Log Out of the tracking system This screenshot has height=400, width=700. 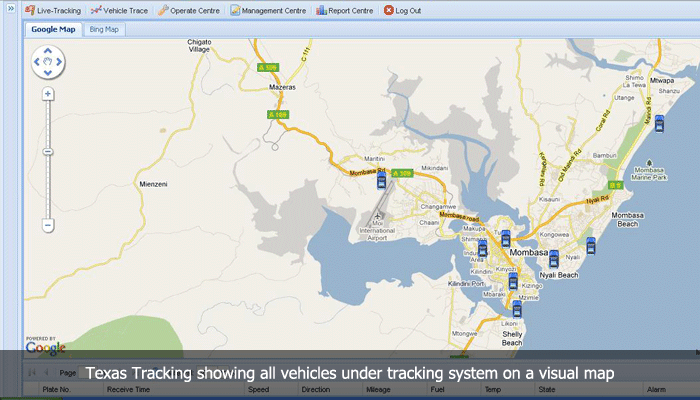pos(402,10)
